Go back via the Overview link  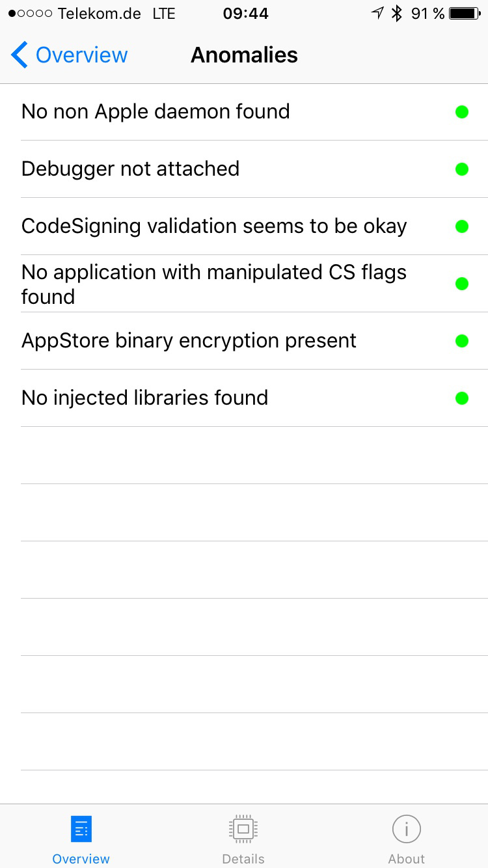click(x=81, y=55)
